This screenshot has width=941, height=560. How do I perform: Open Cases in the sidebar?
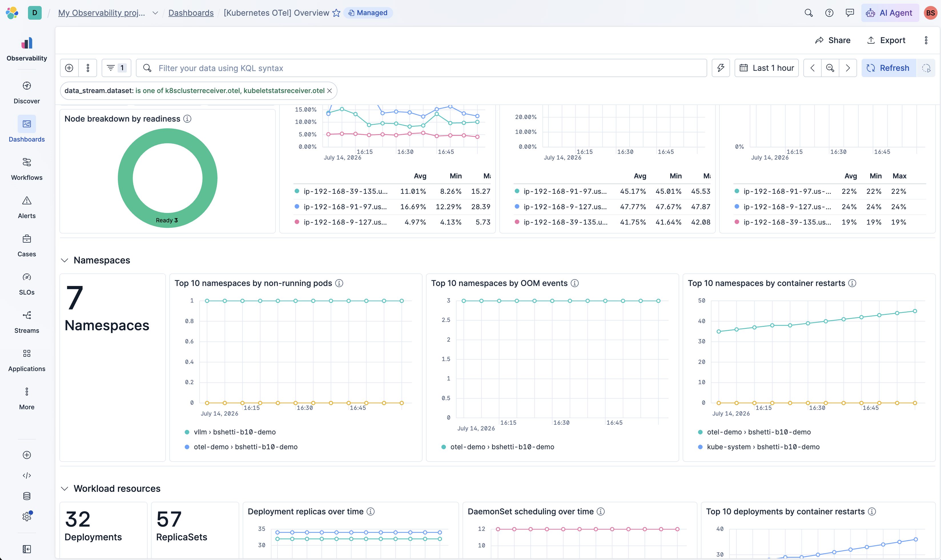click(x=27, y=246)
